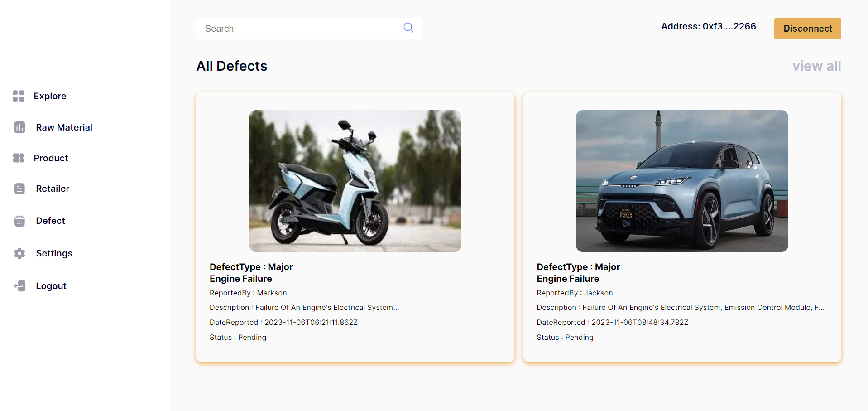Click the 'view all' link
Viewport: 868px width, 411px height.
(816, 66)
